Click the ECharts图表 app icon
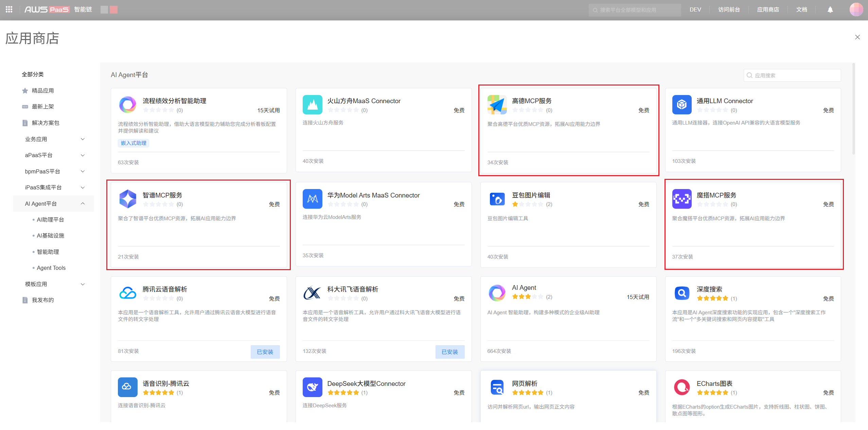Viewport: 868px width, 430px height. point(682,387)
